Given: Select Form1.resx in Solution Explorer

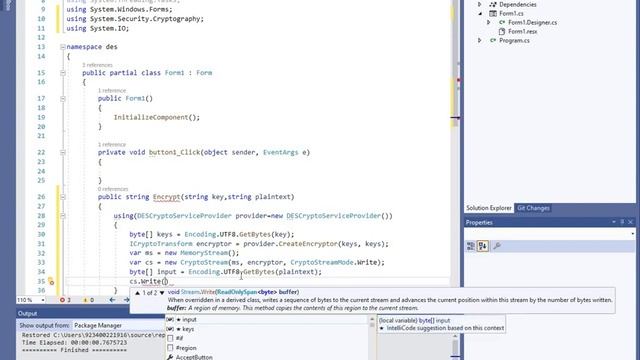Looking at the screenshot, I should coord(522,31).
